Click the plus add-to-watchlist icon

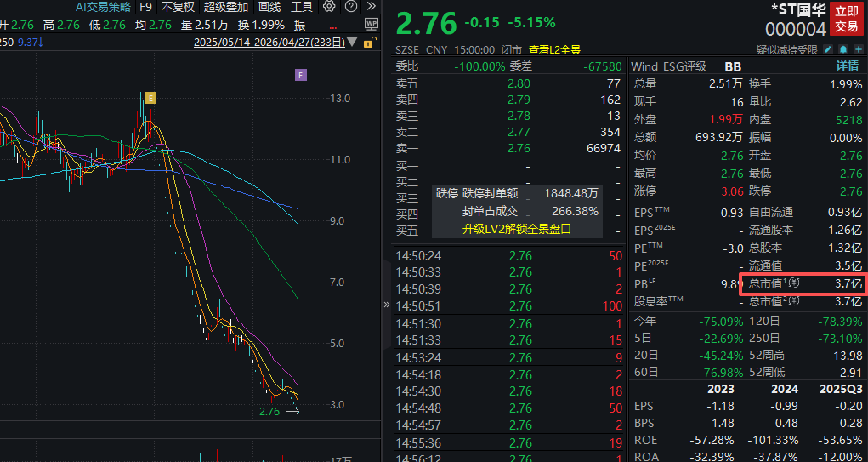(856, 50)
